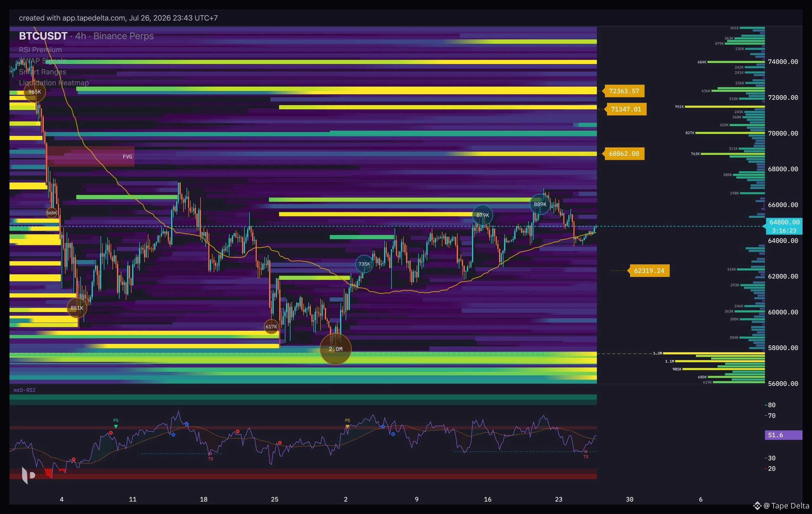Viewport: 812px width, 514px height.
Task: Click 66000.00 on the price axis
Action: (783, 205)
